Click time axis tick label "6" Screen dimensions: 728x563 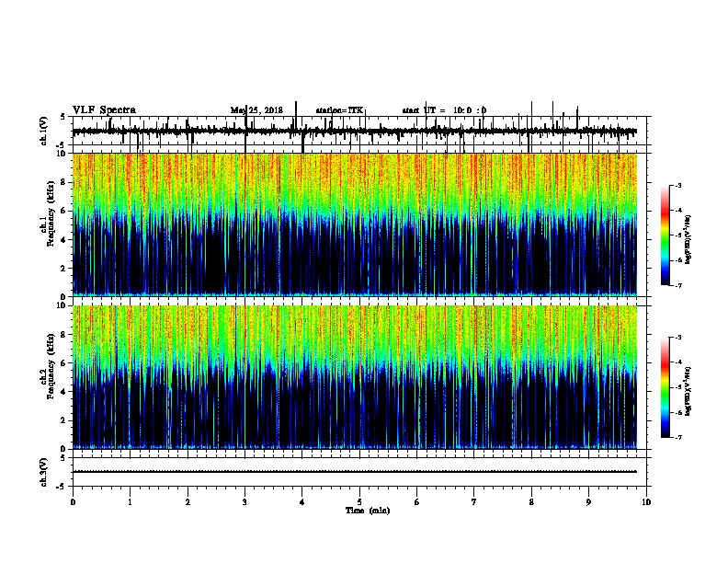tap(416, 502)
